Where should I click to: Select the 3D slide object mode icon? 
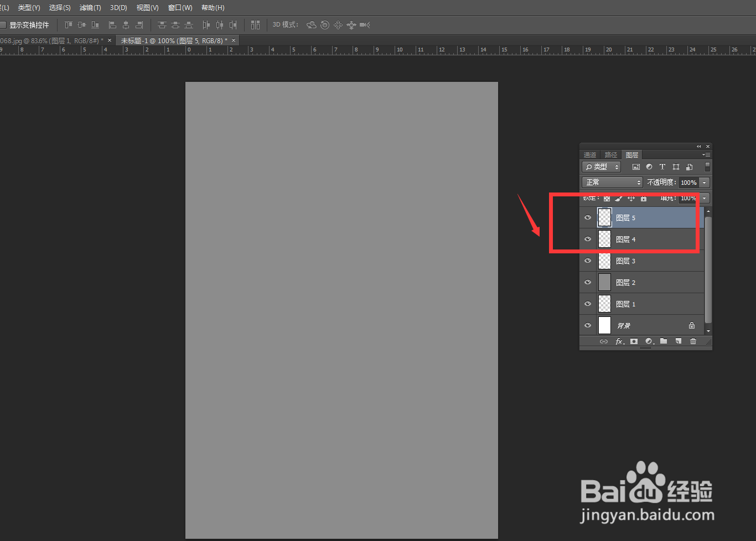[x=351, y=25]
